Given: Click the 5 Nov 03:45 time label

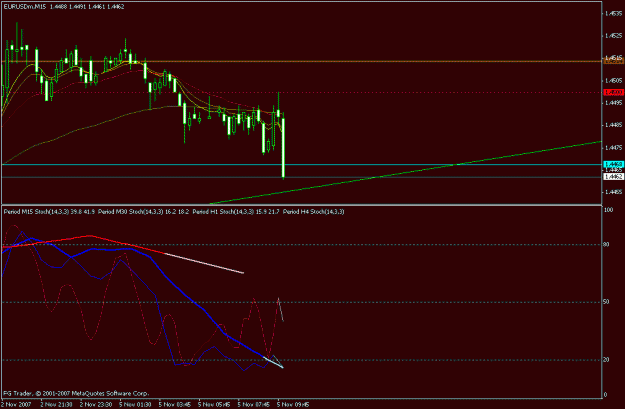Looking at the screenshot, I should (x=175, y=404).
